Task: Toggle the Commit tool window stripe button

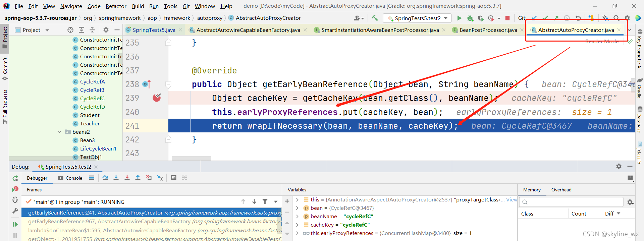Action: tap(5, 69)
